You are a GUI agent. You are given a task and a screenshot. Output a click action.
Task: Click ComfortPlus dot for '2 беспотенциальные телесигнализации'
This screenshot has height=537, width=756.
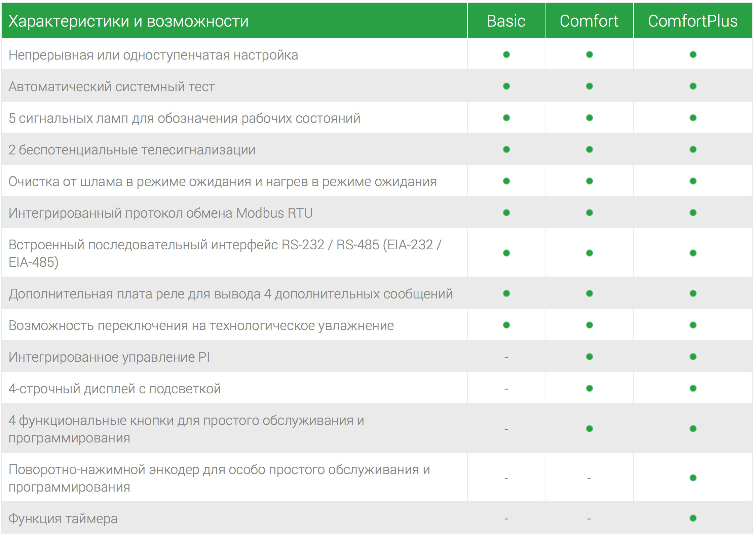tap(693, 149)
